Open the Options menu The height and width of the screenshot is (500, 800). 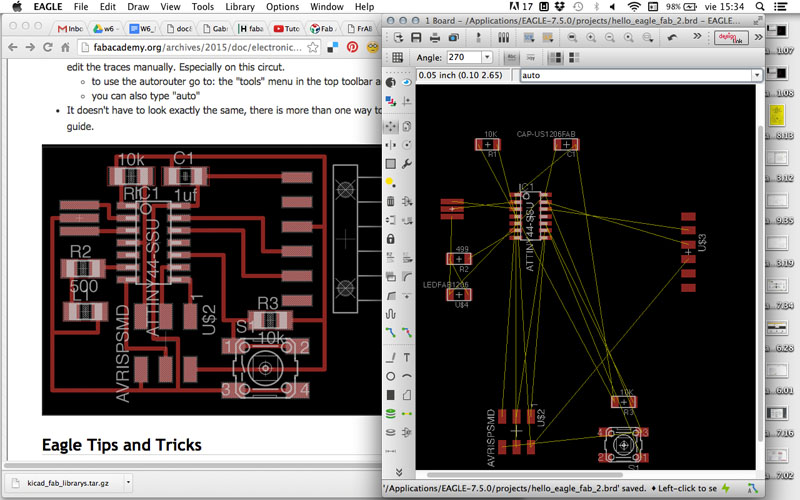[282, 7]
